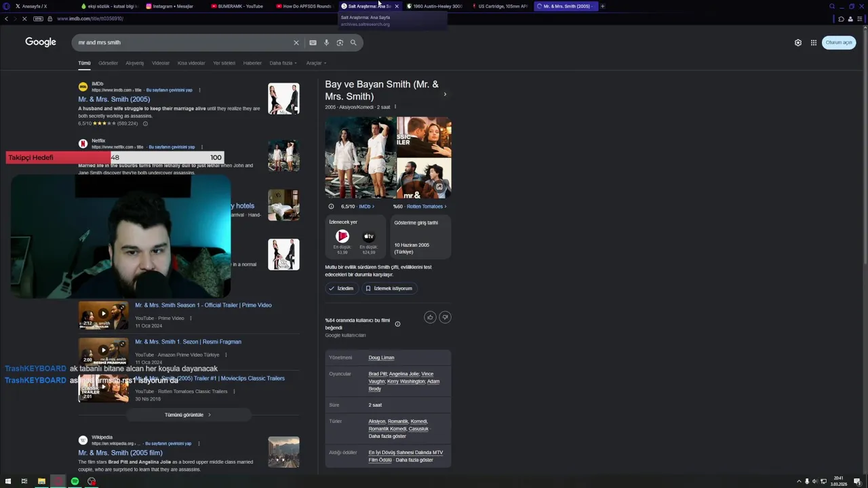
Task: Open En İyi Dövüş Sahnesi MTV award link
Action: click(x=406, y=456)
